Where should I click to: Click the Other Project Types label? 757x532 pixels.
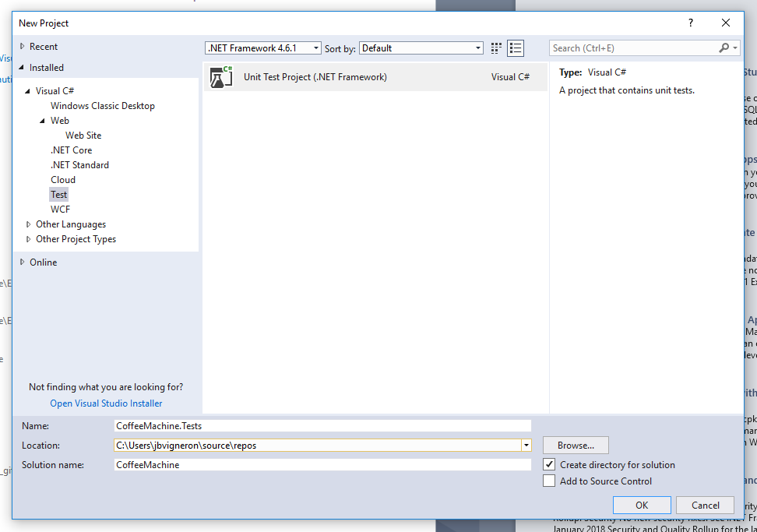(76, 239)
